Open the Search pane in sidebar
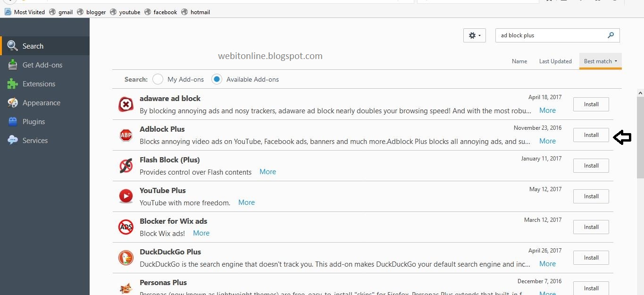 click(x=45, y=46)
